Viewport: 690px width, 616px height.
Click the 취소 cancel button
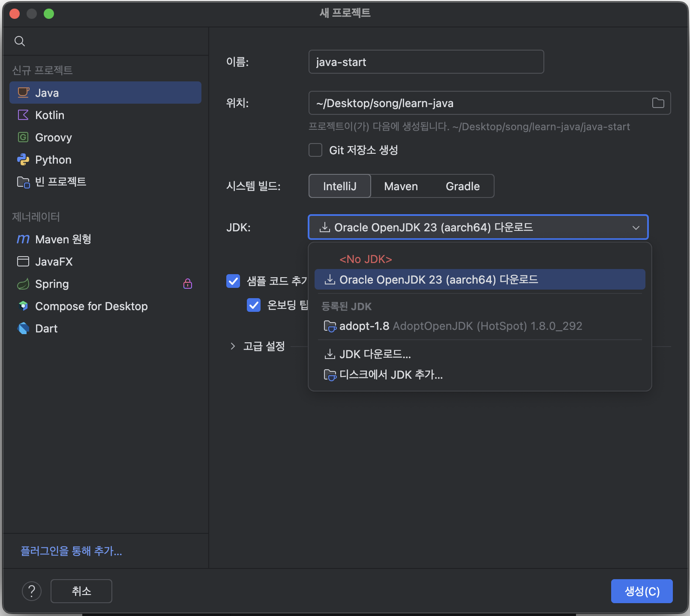coord(81,591)
